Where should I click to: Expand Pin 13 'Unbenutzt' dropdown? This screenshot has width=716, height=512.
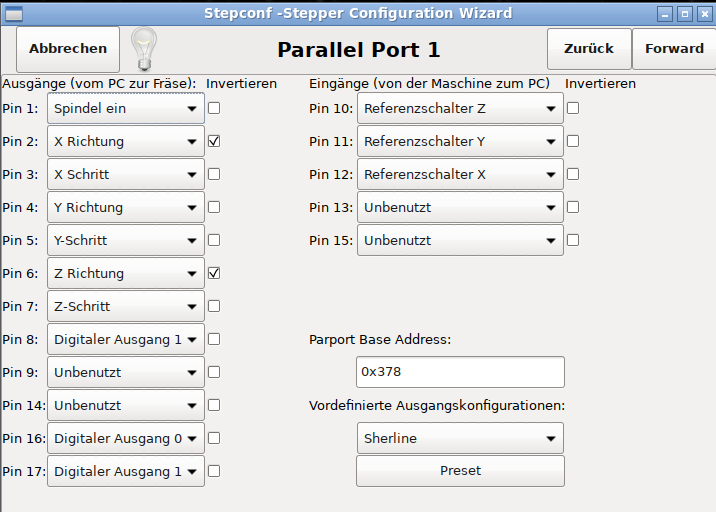pyautogui.click(x=460, y=207)
